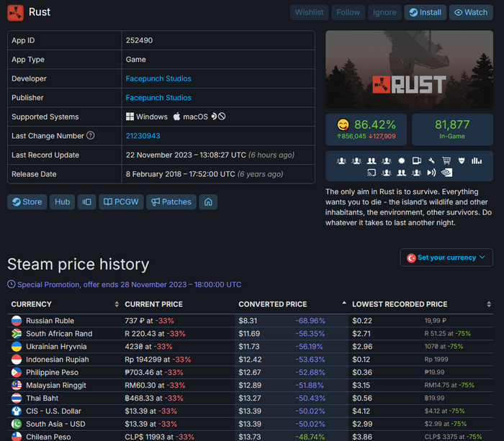Viewport: 504px width, 441px height.
Task: Click the Rust app logo icon
Action: 15,12
